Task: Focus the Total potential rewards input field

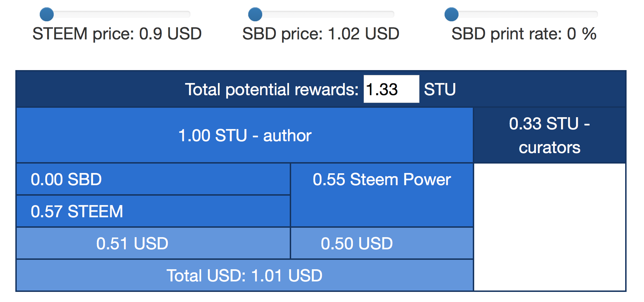Action: [391, 89]
